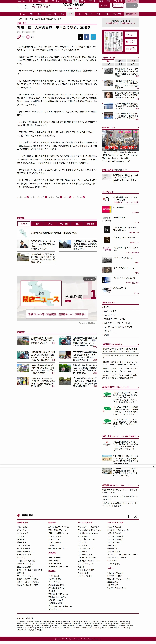Share the editorial on Facebook
Screen dimensions: 156x644
coord(87,37)
